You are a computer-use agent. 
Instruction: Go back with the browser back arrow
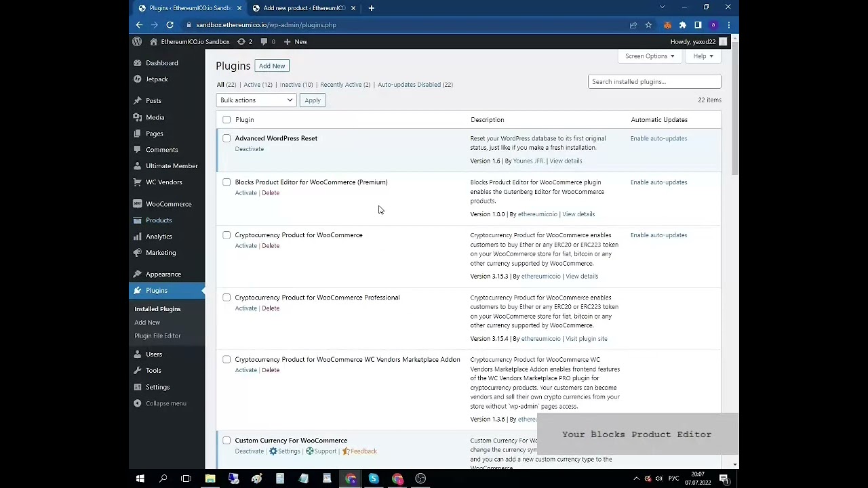139,25
